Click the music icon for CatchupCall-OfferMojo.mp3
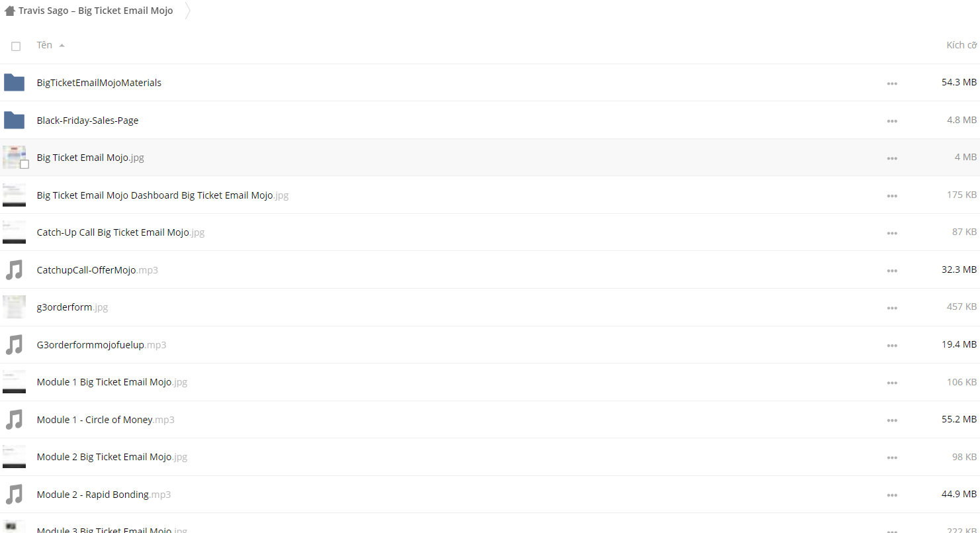 14,270
